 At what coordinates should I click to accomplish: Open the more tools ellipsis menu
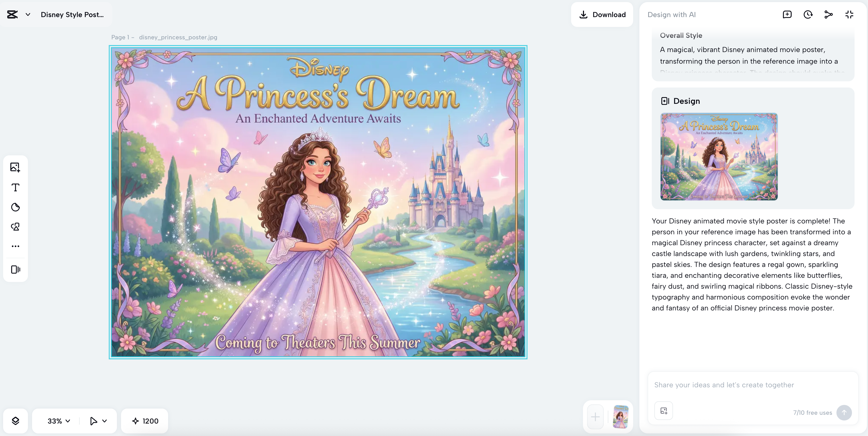tap(15, 246)
